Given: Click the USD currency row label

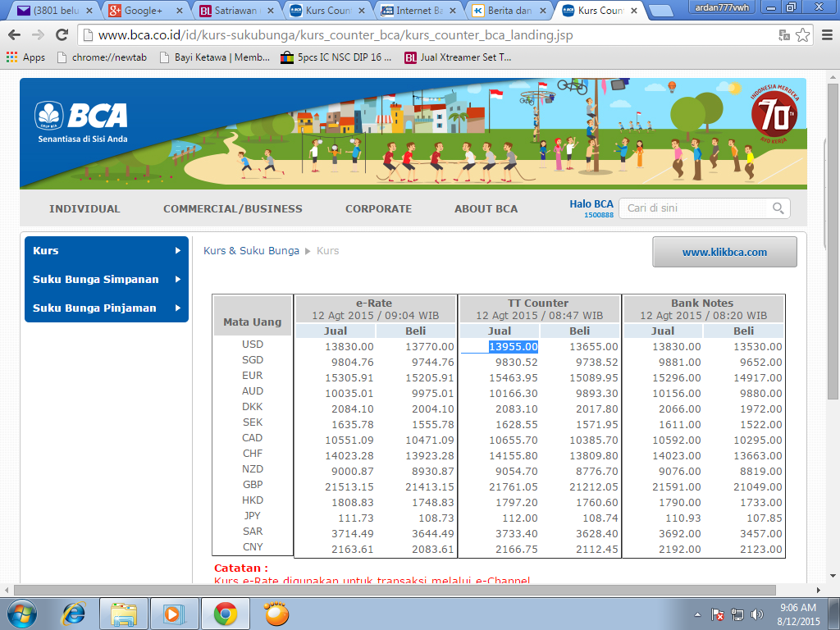Looking at the screenshot, I should point(253,345).
